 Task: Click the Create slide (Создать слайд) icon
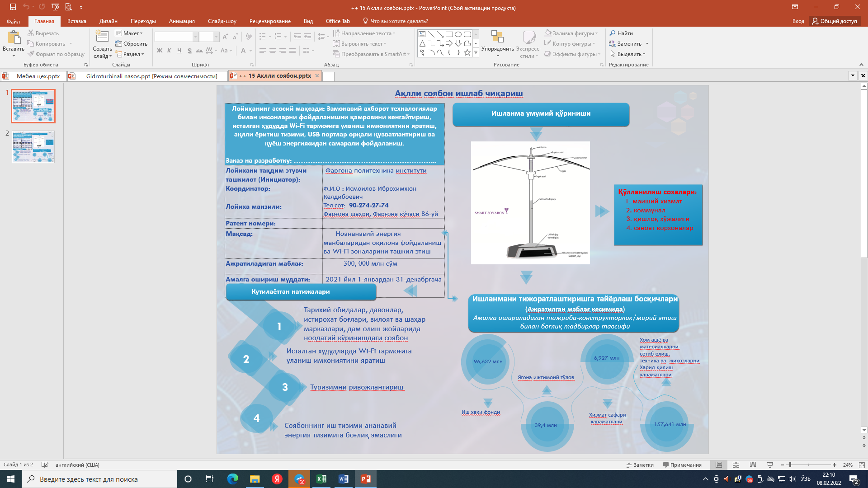102,37
